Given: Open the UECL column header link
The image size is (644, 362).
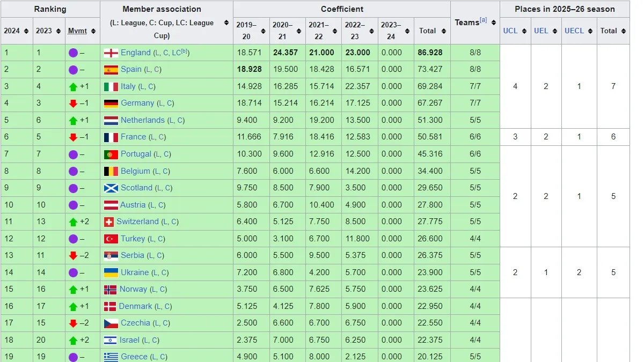Looking at the screenshot, I should point(574,31).
